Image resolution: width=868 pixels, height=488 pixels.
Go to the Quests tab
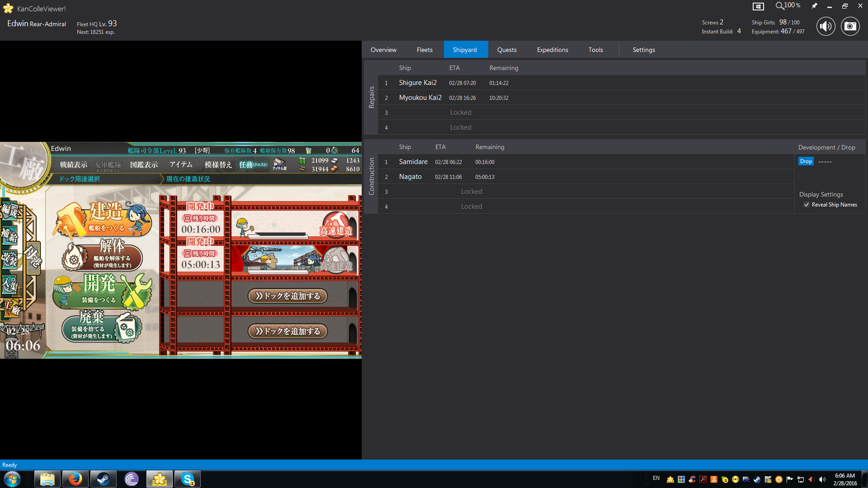point(507,50)
